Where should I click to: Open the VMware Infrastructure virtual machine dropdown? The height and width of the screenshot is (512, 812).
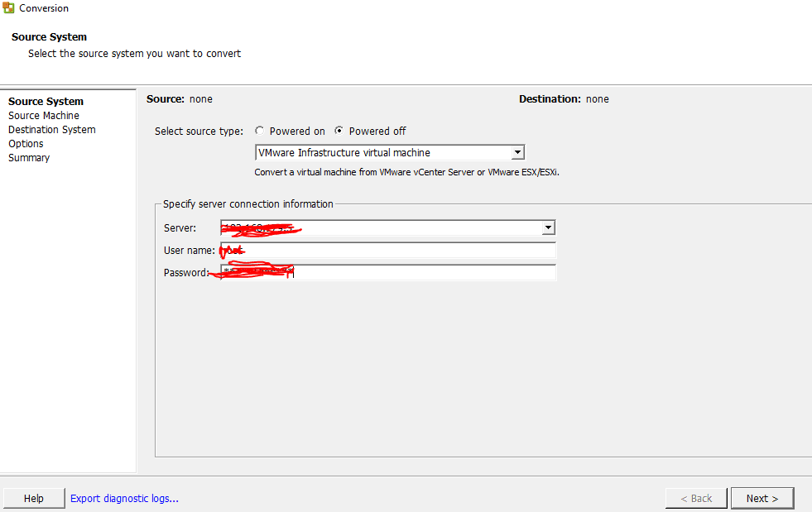click(x=390, y=152)
